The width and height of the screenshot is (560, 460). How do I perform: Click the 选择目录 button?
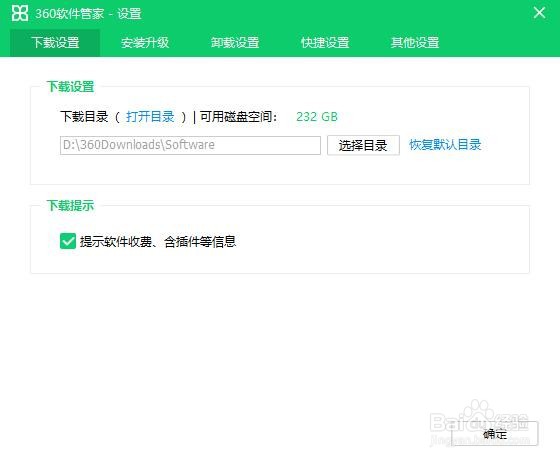pos(363,145)
